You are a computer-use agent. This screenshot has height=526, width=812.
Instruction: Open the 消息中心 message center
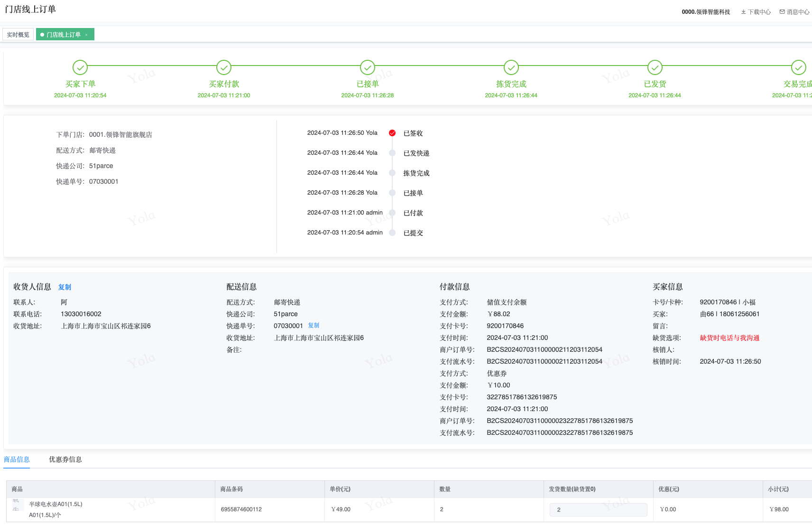(794, 12)
